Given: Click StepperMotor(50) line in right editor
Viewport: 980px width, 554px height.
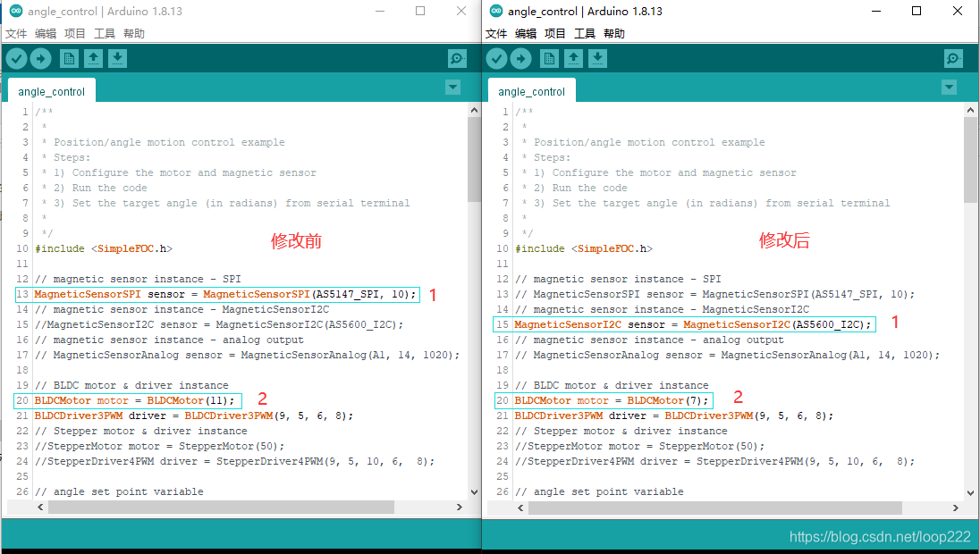Looking at the screenshot, I should 639,446.
